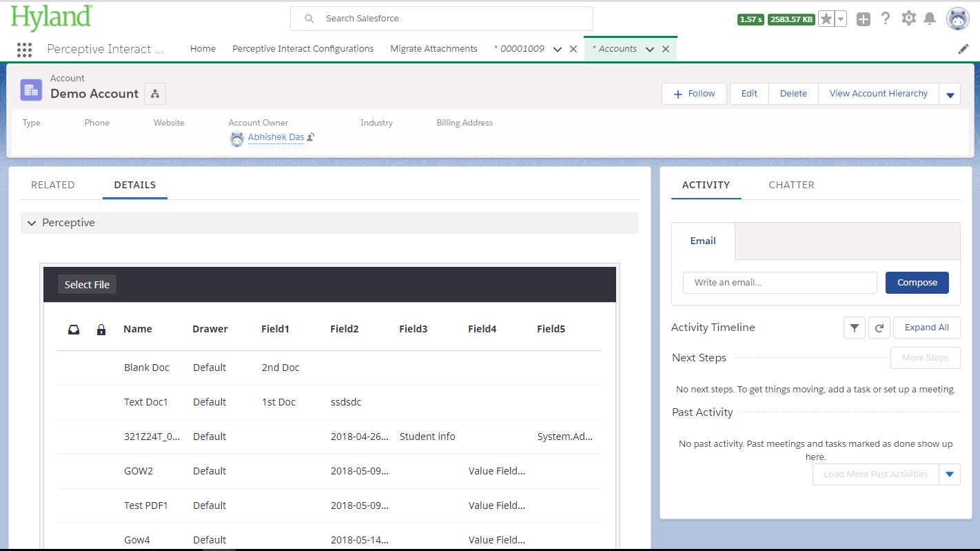
Task: Close the 00001009 tab
Action: coord(573,49)
